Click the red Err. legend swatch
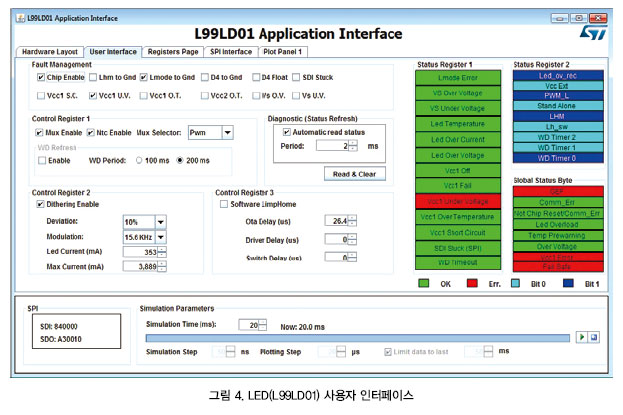The image size is (623, 415). 472,283
